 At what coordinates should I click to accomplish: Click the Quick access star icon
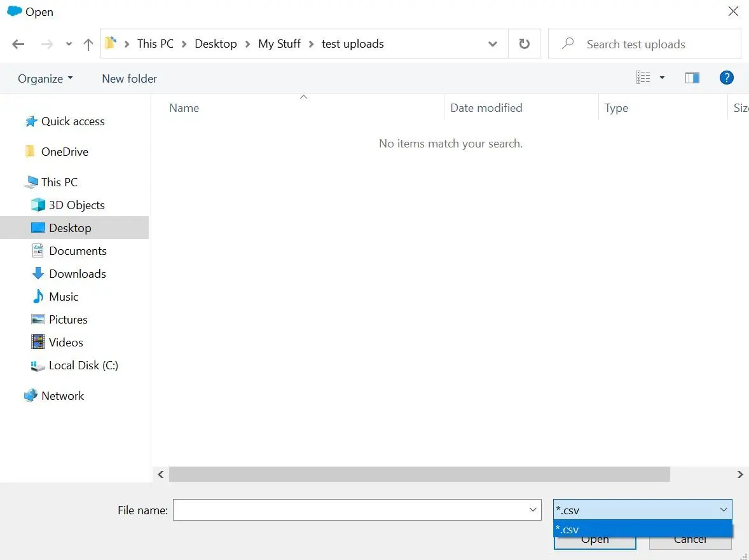(x=31, y=121)
